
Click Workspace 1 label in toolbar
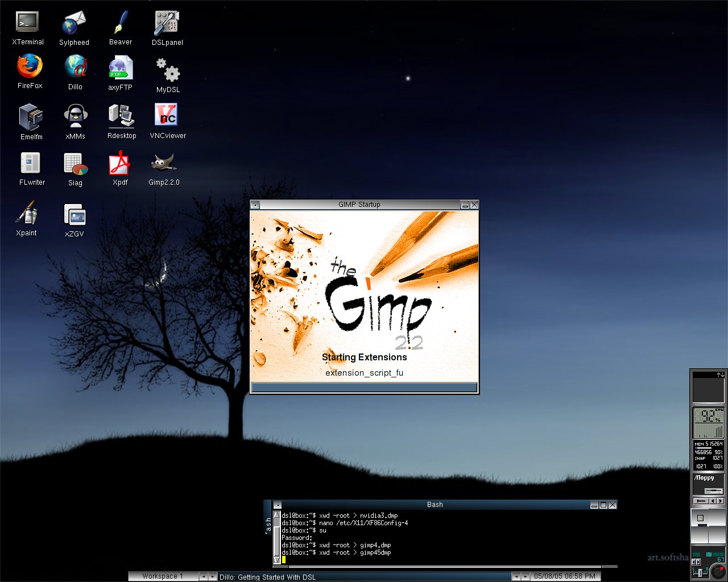(x=163, y=576)
